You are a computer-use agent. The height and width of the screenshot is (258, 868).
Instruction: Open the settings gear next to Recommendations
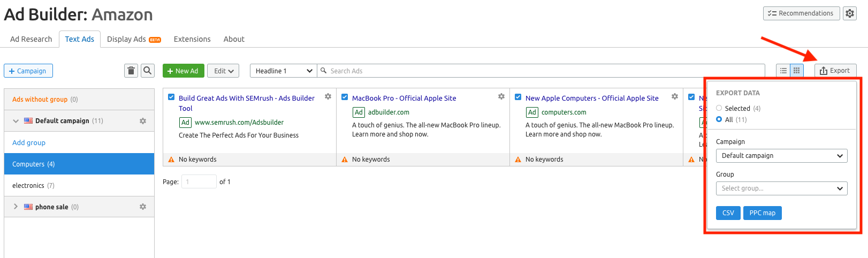coord(850,13)
